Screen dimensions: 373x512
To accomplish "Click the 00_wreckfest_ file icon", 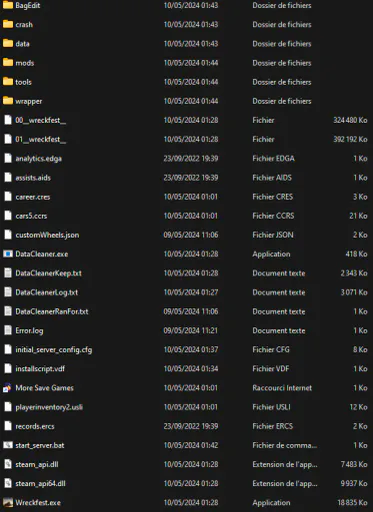I will coord(8,120).
